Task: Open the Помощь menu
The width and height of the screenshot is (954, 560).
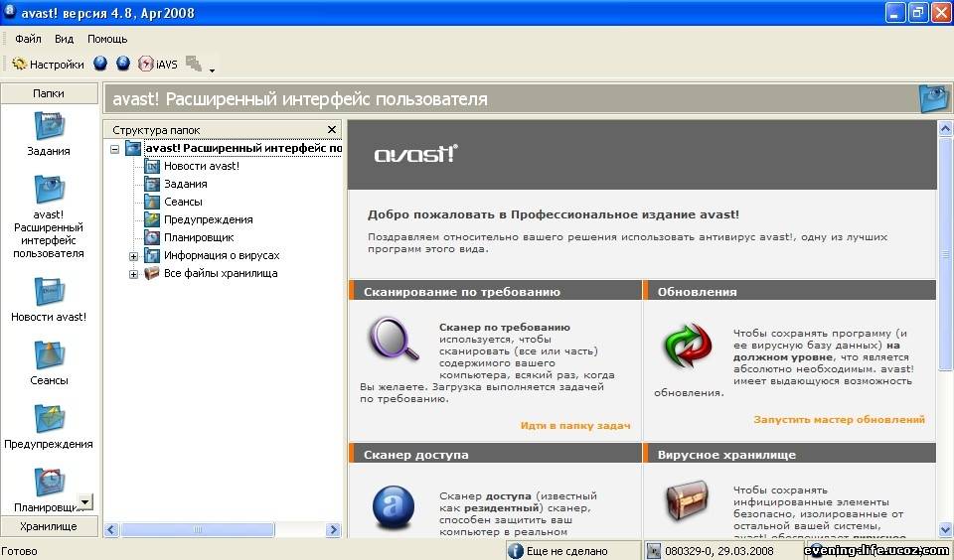Action: click(107, 39)
